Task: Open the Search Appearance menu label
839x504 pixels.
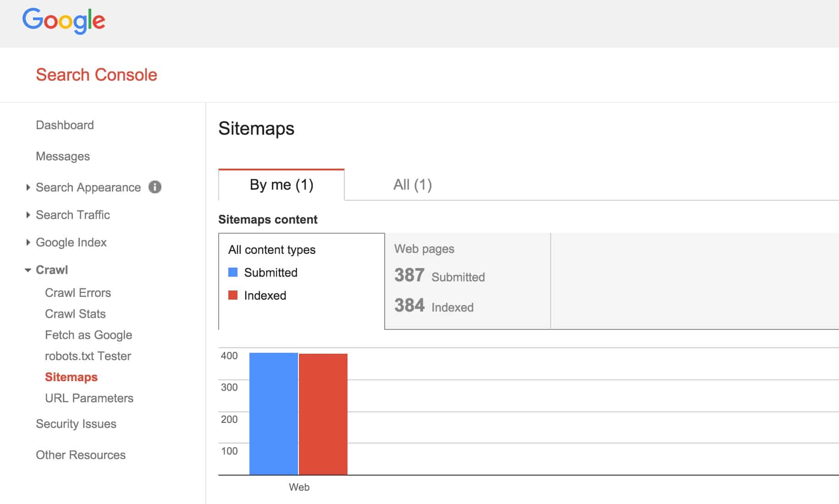Action: tap(88, 187)
